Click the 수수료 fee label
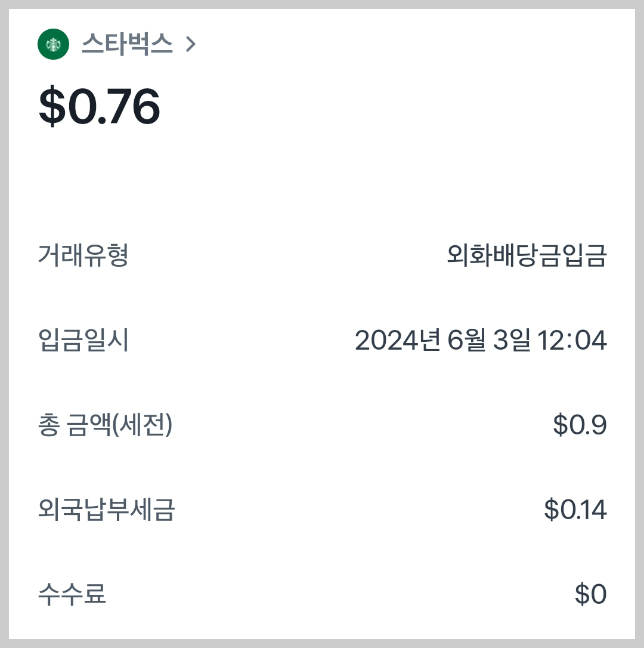Image resolution: width=644 pixels, height=648 pixels. click(72, 594)
